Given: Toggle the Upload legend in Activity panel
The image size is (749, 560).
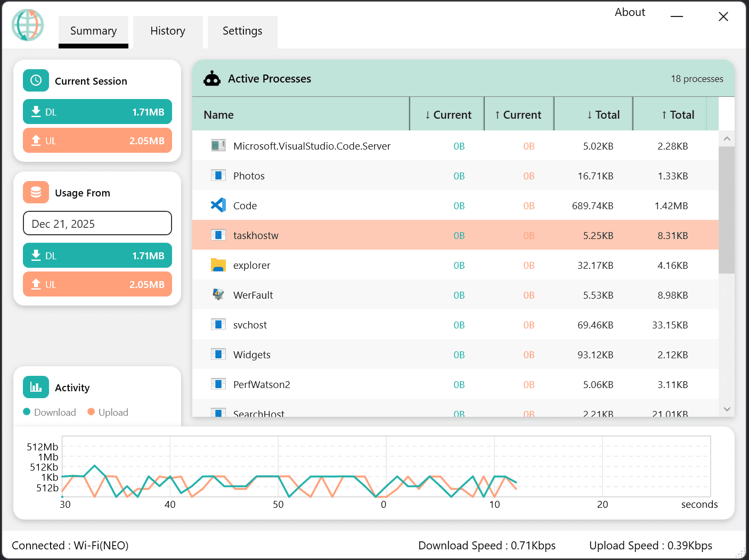Looking at the screenshot, I should click(x=108, y=412).
